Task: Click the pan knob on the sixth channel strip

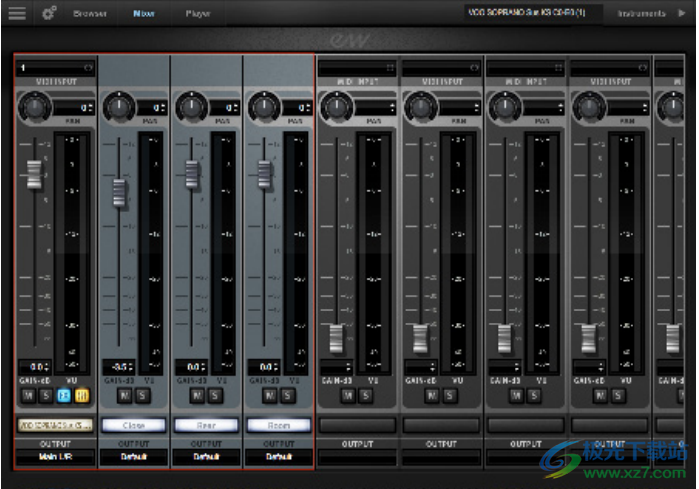Action: pos(421,107)
